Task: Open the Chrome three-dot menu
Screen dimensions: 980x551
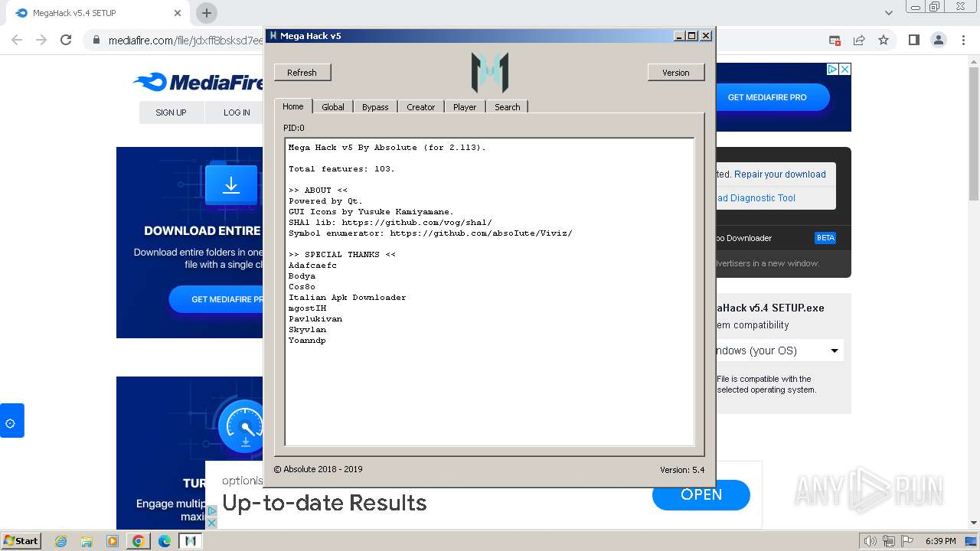Action: click(963, 40)
